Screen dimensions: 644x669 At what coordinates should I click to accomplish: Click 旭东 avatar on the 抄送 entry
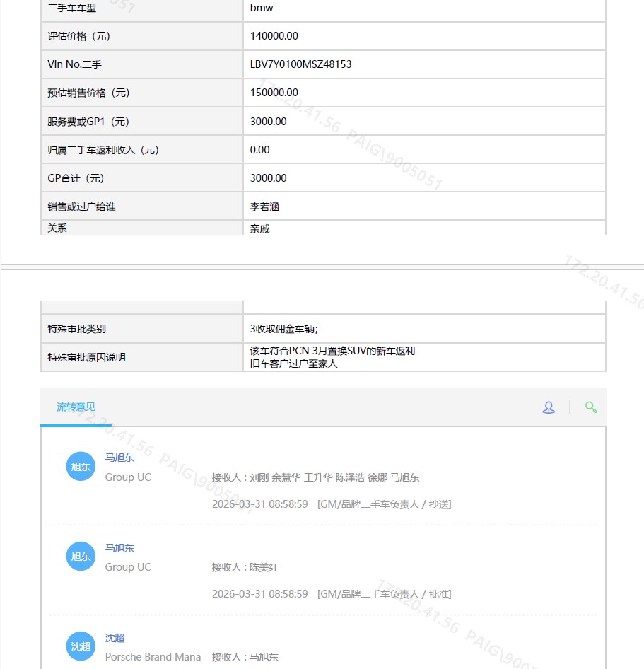tap(81, 467)
